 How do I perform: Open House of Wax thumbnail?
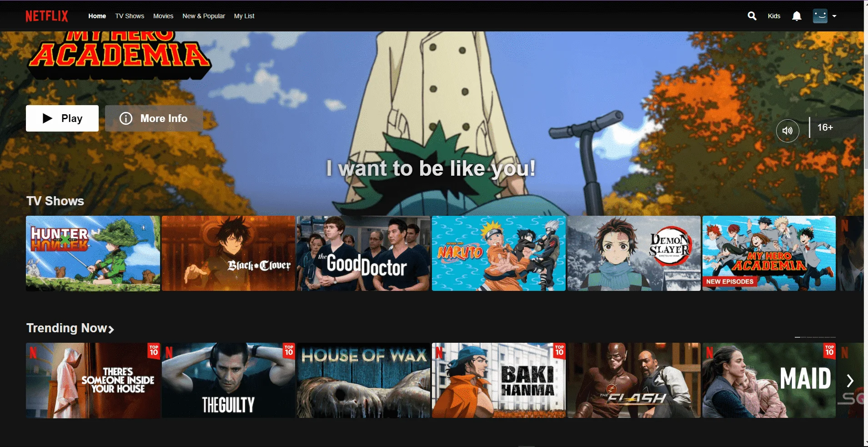click(363, 381)
